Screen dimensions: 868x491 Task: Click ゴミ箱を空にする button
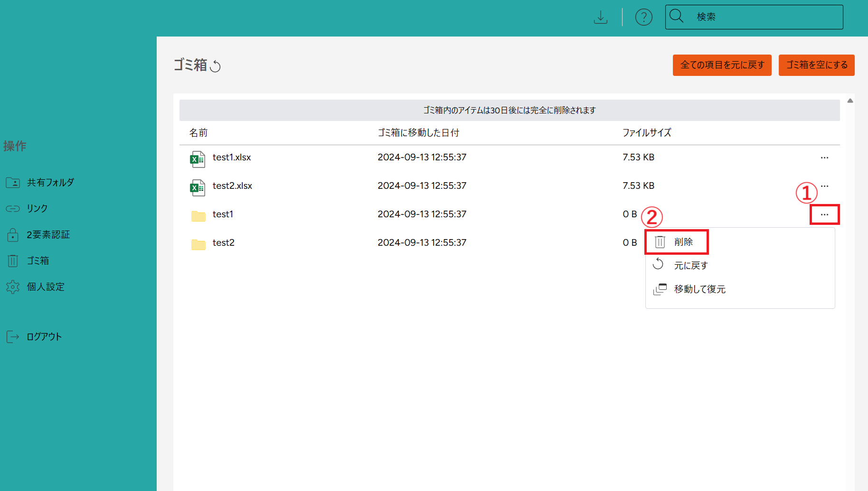point(816,65)
